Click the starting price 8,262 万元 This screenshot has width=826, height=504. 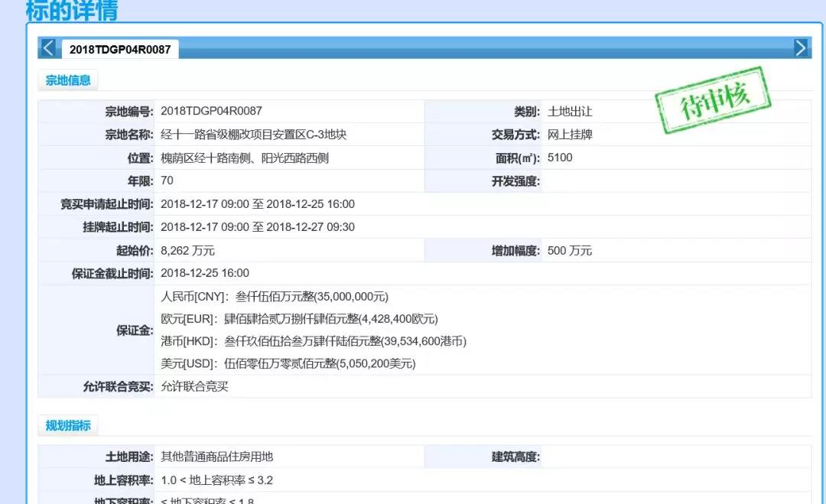click(187, 251)
